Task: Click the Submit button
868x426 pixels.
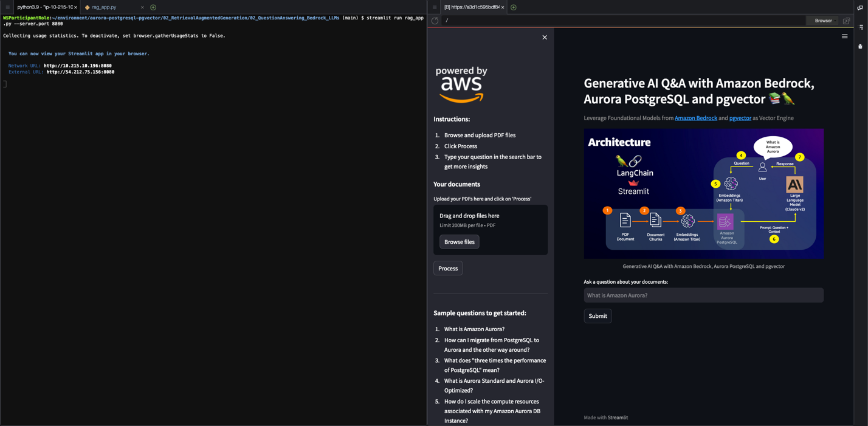Action: click(x=598, y=316)
